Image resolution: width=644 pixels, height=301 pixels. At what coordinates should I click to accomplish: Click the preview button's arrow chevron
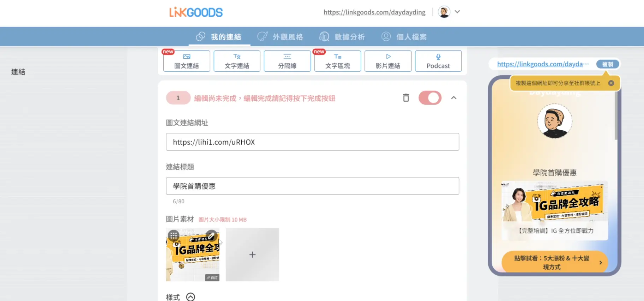(601, 263)
